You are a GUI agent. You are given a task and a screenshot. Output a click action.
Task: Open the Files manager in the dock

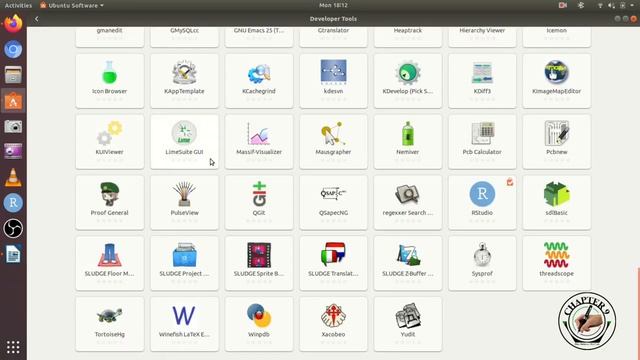tap(13, 75)
